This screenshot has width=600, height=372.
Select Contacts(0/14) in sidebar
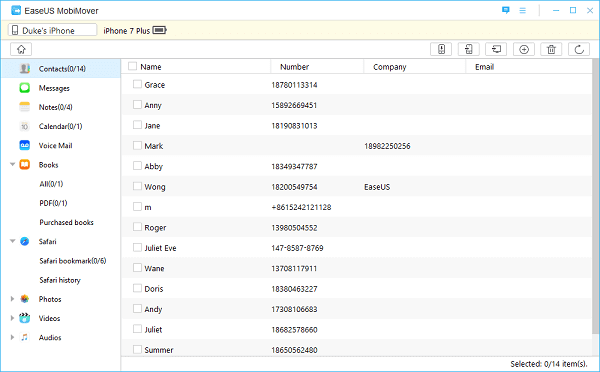[62, 69]
